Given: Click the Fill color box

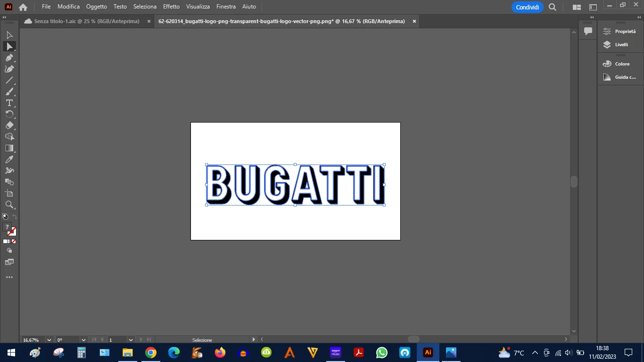Looking at the screenshot, I should [x=7, y=227].
